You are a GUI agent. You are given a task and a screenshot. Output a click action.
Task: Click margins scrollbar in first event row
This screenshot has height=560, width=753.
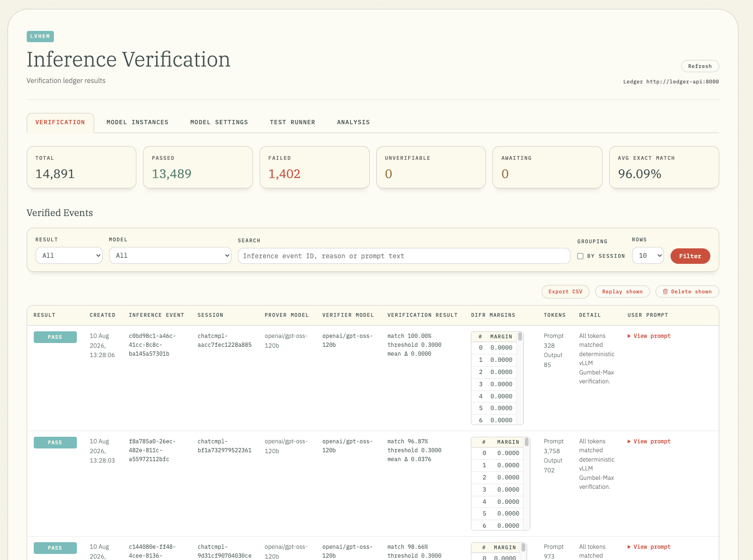(520, 336)
